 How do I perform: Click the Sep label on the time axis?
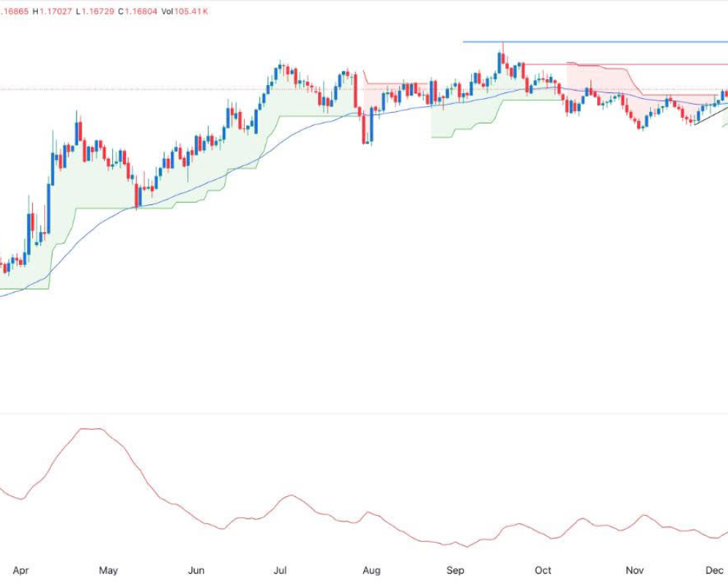(455, 570)
